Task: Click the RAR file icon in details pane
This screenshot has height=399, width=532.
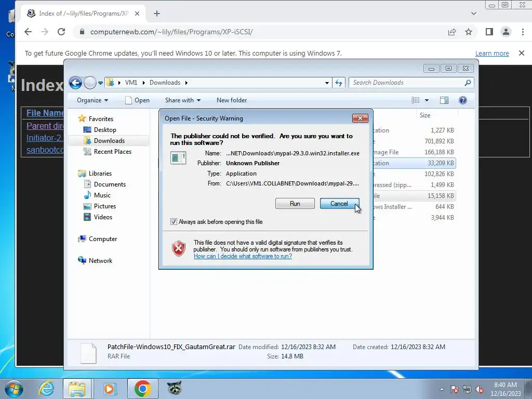Action: 88,353
